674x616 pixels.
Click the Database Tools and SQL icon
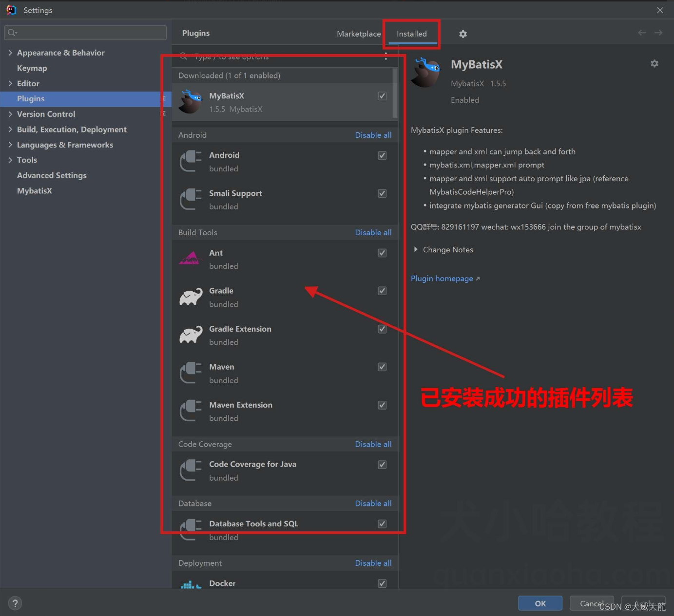click(x=190, y=530)
